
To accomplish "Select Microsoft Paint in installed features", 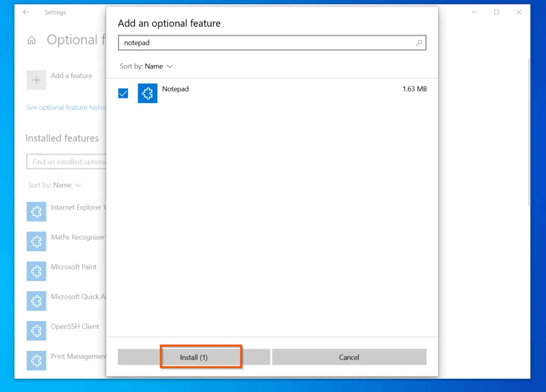I will (x=74, y=267).
